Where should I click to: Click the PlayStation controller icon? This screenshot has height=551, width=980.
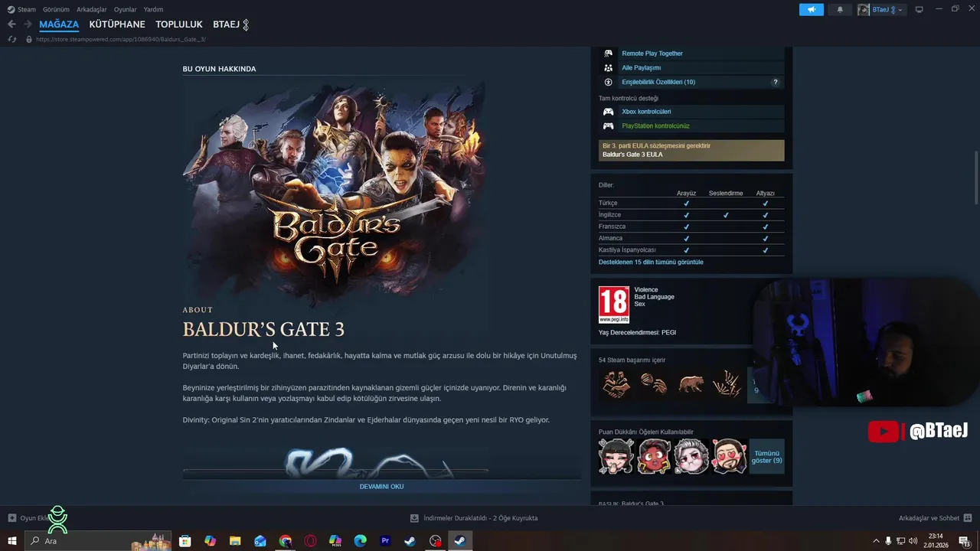[608, 126]
